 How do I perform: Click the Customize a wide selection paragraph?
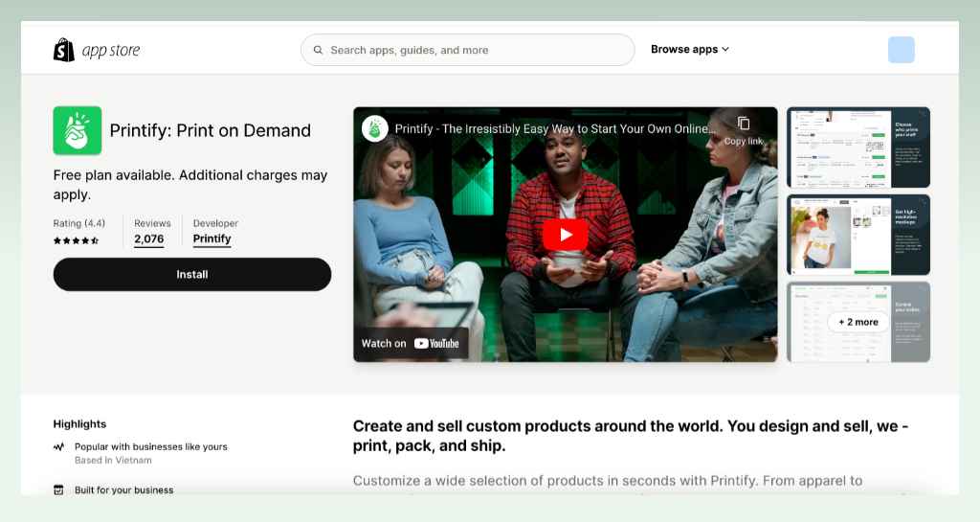click(608, 481)
